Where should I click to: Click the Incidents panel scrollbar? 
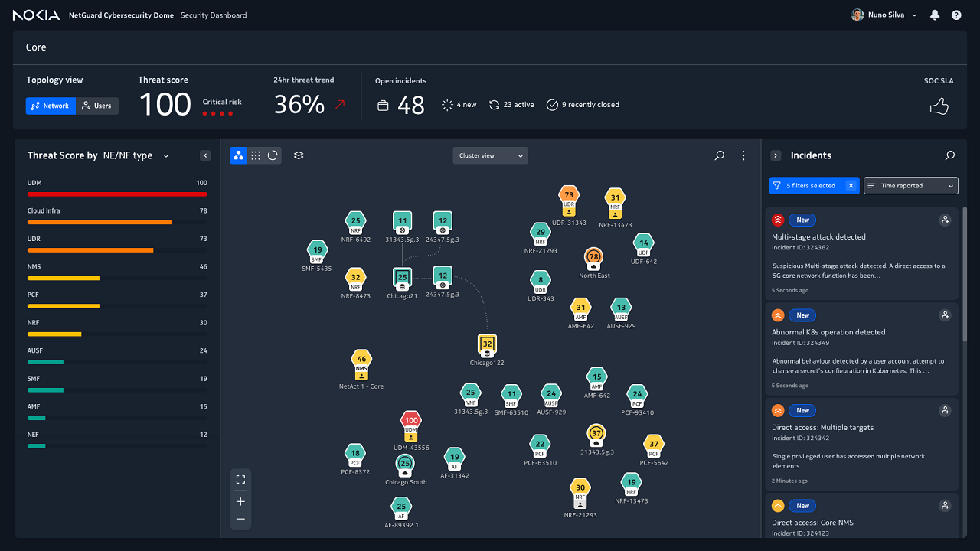(x=964, y=274)
